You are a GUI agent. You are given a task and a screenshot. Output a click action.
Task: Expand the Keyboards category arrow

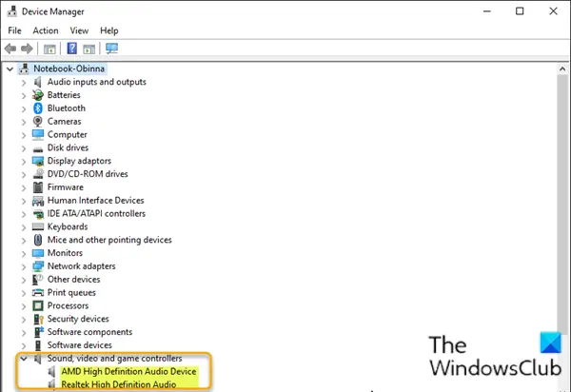pyautogui.click(x=24, y=227)
